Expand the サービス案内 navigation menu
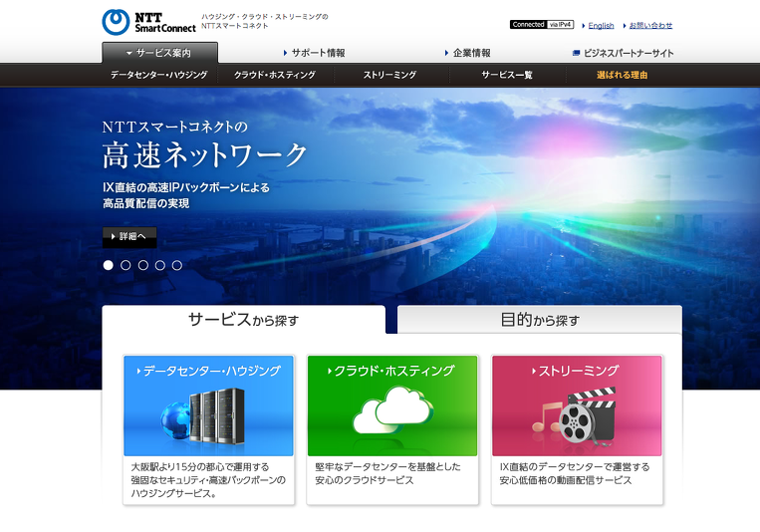 159,53
